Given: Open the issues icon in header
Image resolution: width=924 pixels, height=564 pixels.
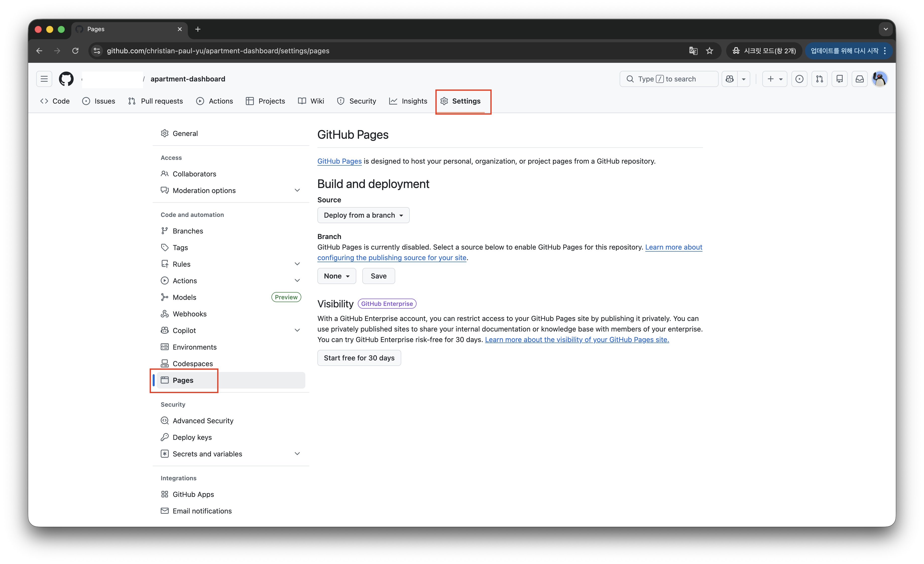Looking at the screenshot, I should click(799, 79).
